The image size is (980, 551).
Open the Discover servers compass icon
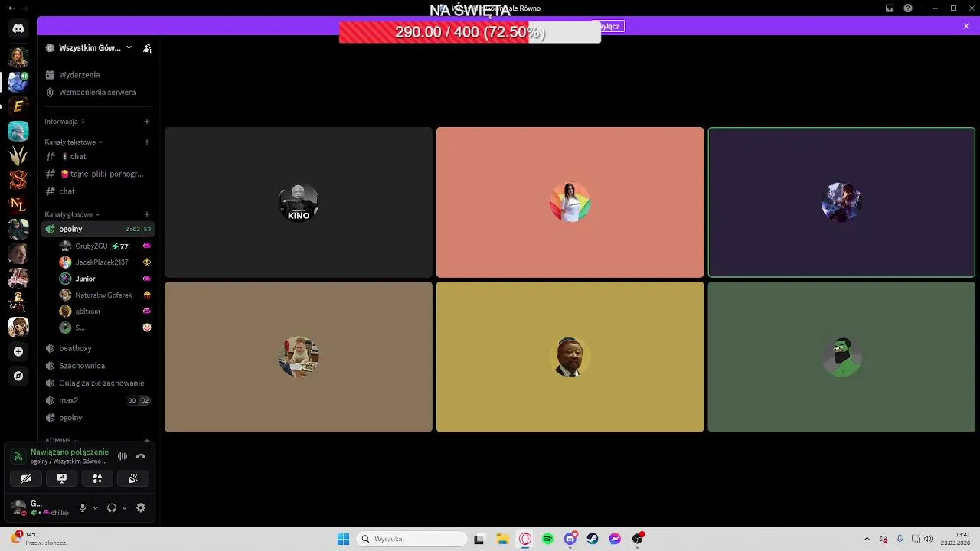click(18, 376)
